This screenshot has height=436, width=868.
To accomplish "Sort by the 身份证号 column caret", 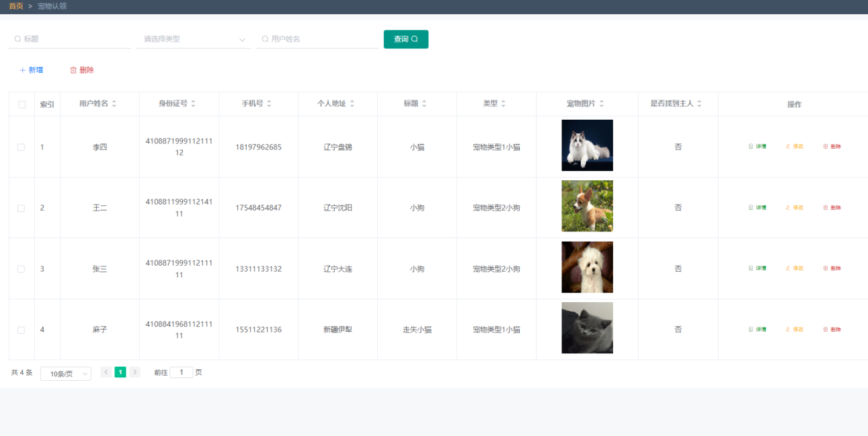I will click(194, 104).
